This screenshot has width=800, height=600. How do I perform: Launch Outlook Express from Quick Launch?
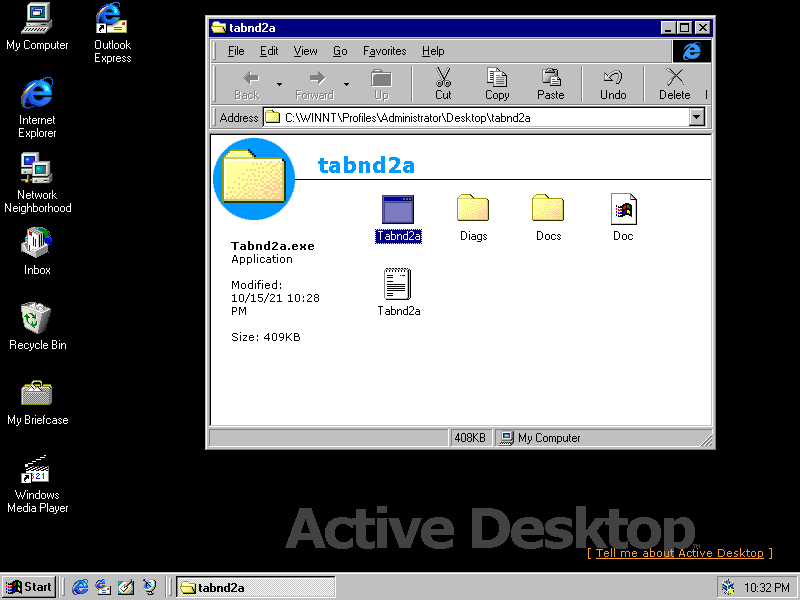[x=103, y=587]
